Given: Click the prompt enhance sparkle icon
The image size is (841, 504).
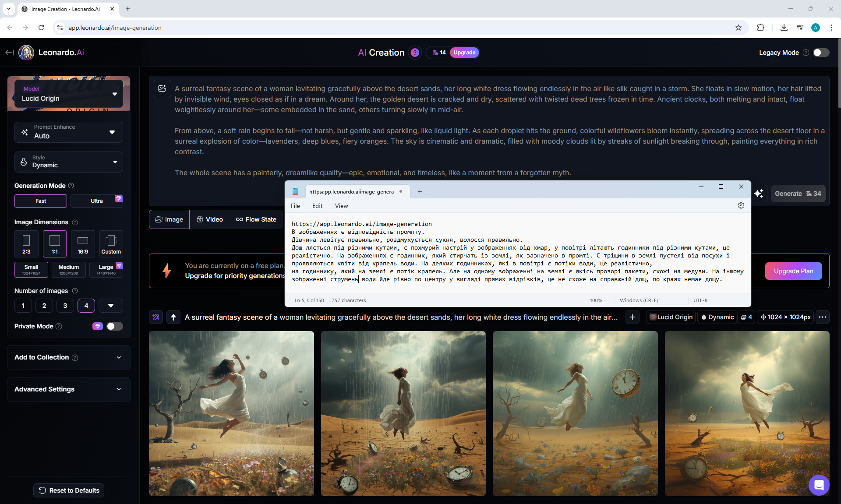Looking at the screenshot, I should (x=759, y=194).
